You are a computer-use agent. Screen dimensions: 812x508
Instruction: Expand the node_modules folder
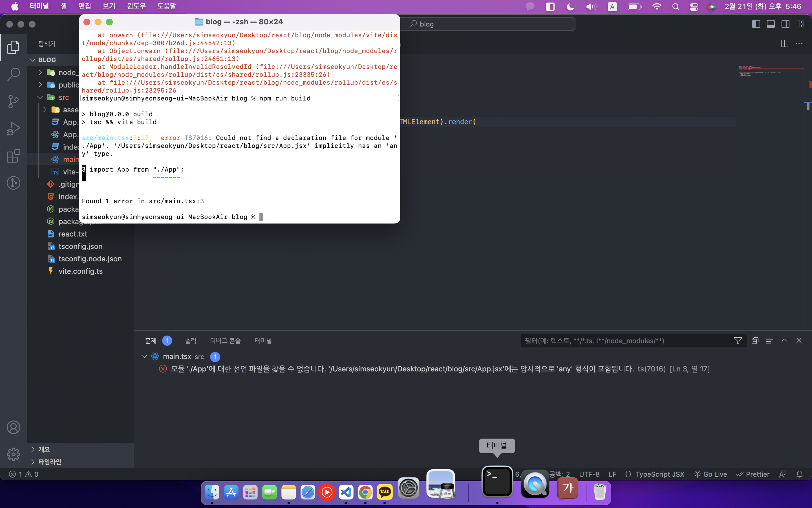(x=40, y=72)
